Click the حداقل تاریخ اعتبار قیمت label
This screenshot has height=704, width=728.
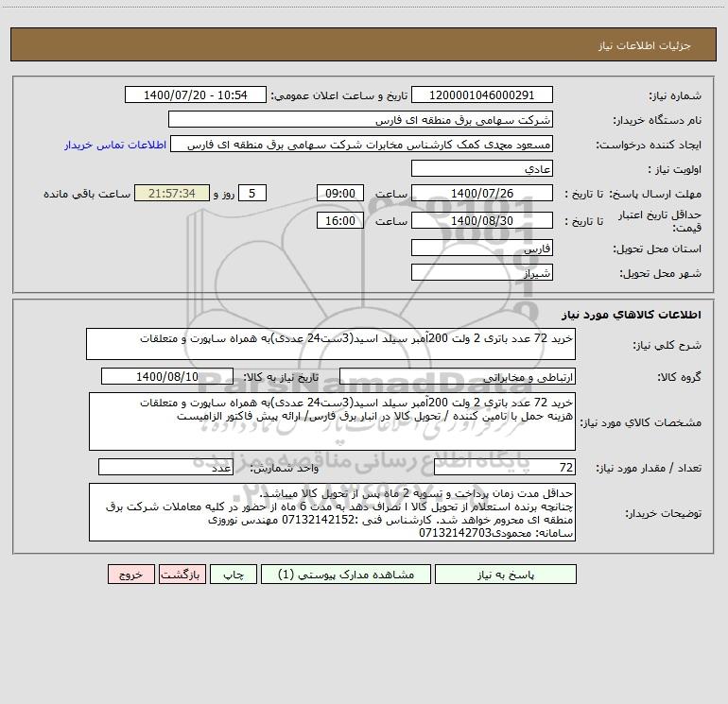(x=660, y=221)
